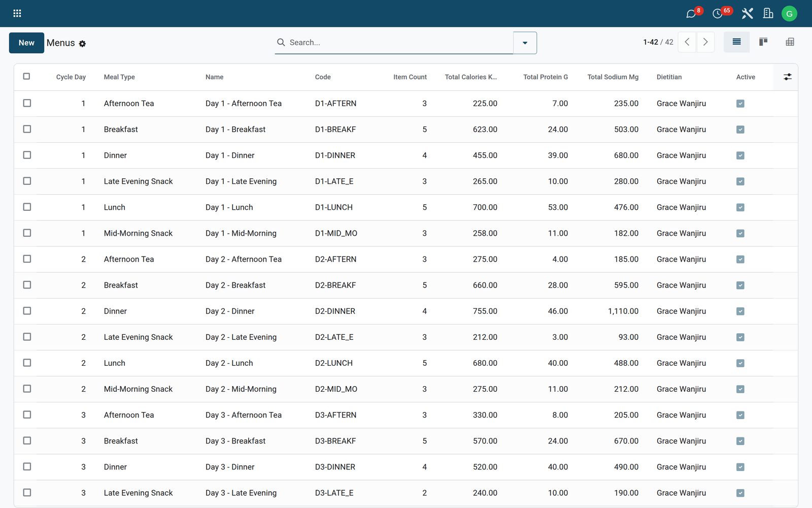812x508 pixels.
Task: Toggle Active checkbox for Day 3 - Dinner
Action: pyautogui.click(x=740, y=467)
